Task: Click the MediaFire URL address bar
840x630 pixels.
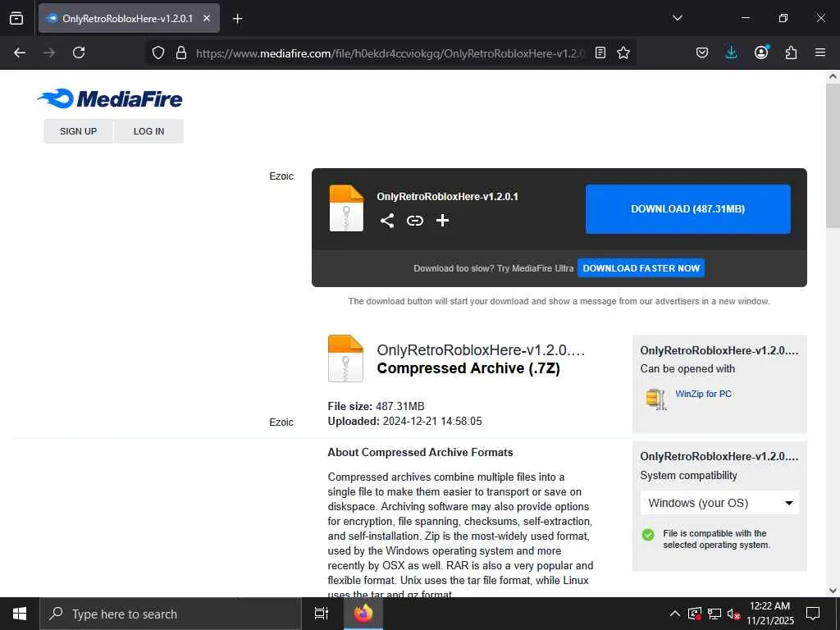Action: 390,53
